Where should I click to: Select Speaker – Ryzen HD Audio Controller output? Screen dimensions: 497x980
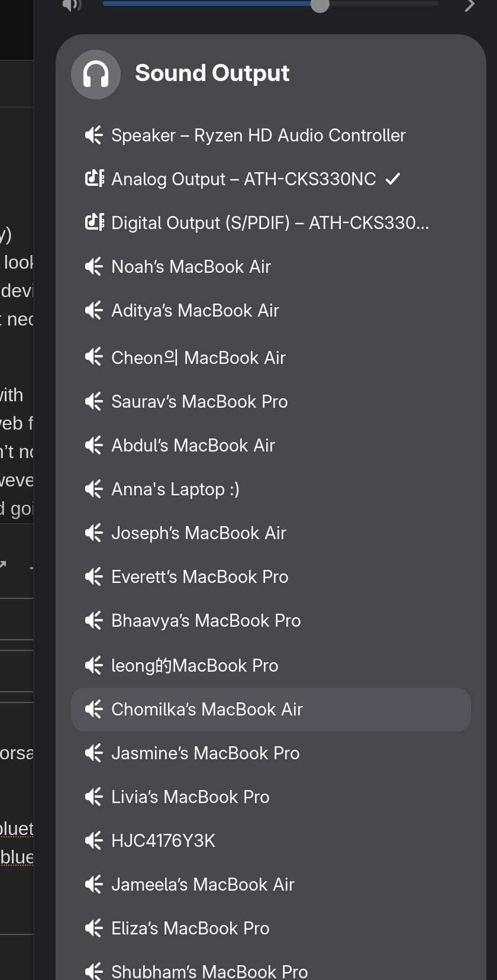point(271,136)
